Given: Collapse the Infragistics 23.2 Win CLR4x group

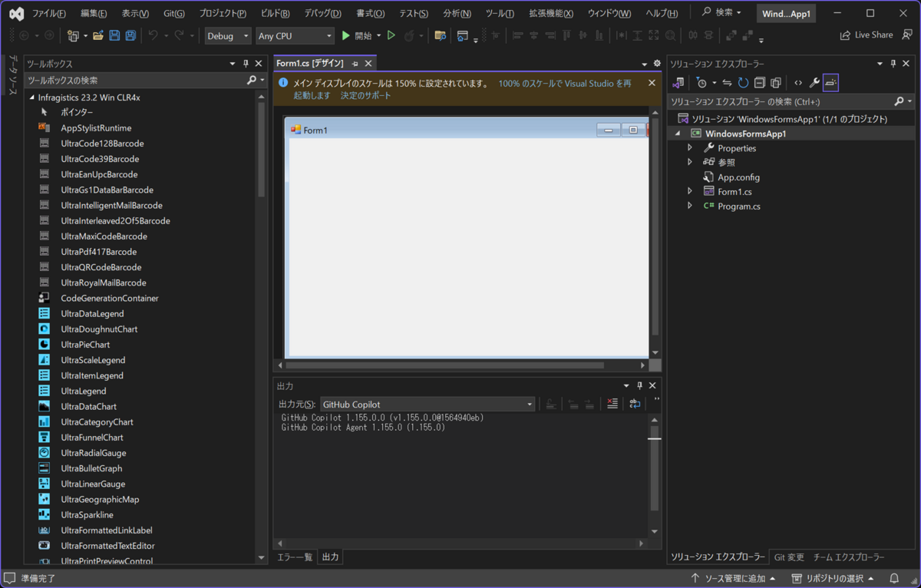Looking at the screenshot, I should (x=31, y=97).
